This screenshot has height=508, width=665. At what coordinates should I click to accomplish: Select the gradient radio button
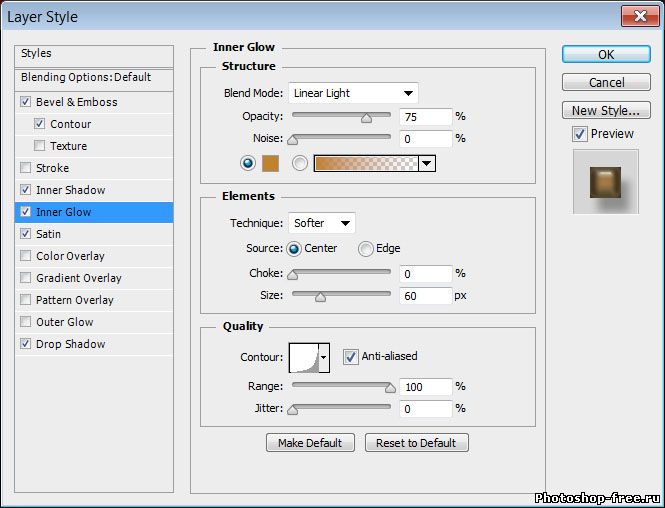point(300,163)
